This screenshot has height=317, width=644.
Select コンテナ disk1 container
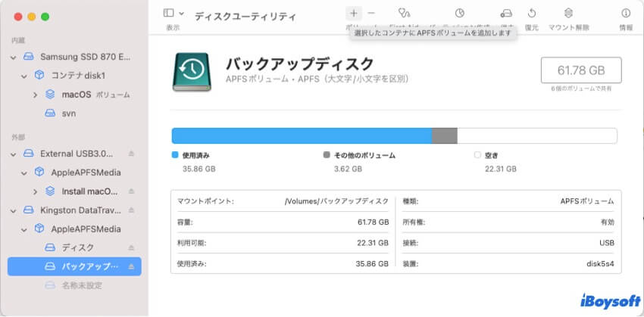coord(74,76)
